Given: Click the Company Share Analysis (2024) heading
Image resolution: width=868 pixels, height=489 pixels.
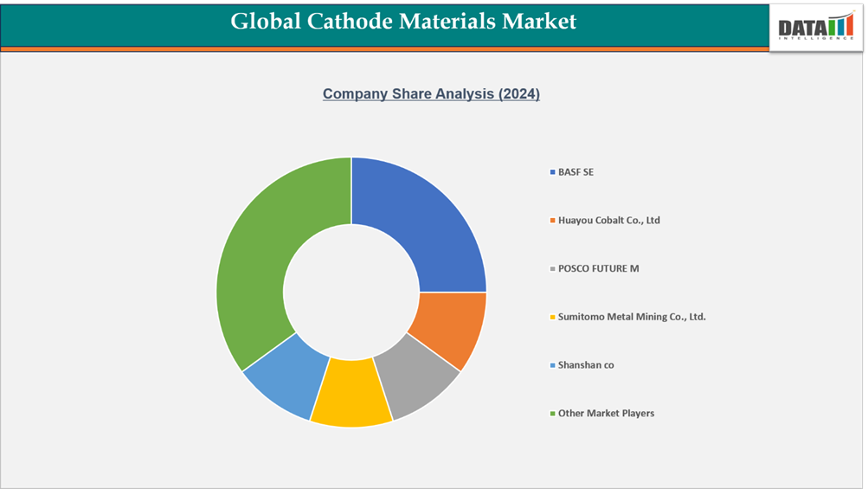Looking at the screenshot, I should tap(431, 93).
